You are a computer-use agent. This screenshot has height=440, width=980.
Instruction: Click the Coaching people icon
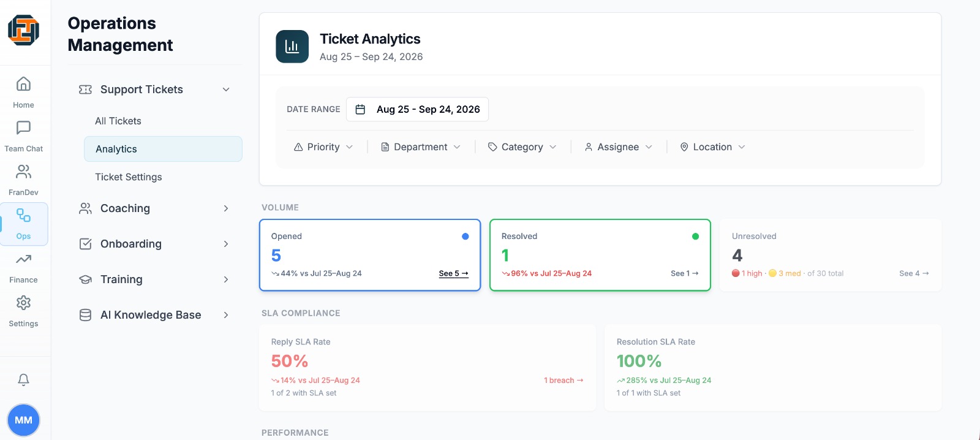[x=85, y=208]
